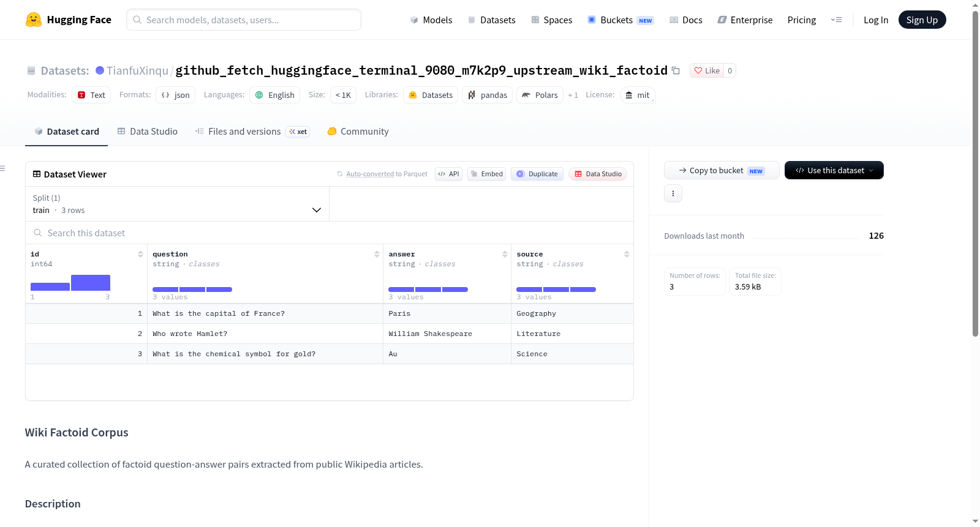Copy dataset name with copy icon
Screen dimensions: 980x527
coord(676,70)
